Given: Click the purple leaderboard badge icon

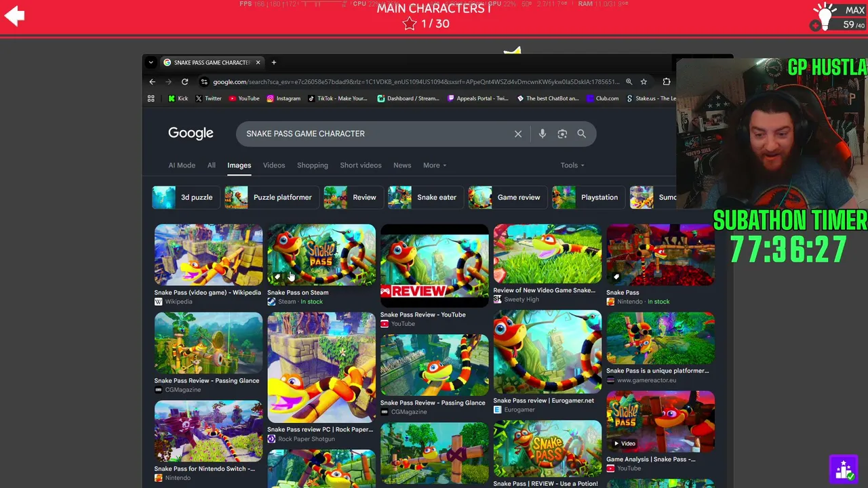Looking at the screenshot, I should tap(844, 469).
